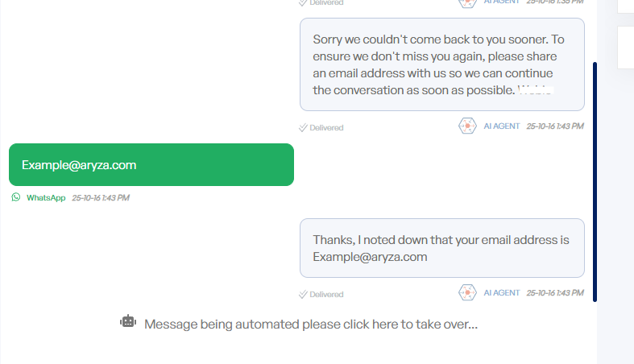This screenshot has height=364, width=634.
Task: Click the dark blue chat scrollbar
Action: [595, 181]
